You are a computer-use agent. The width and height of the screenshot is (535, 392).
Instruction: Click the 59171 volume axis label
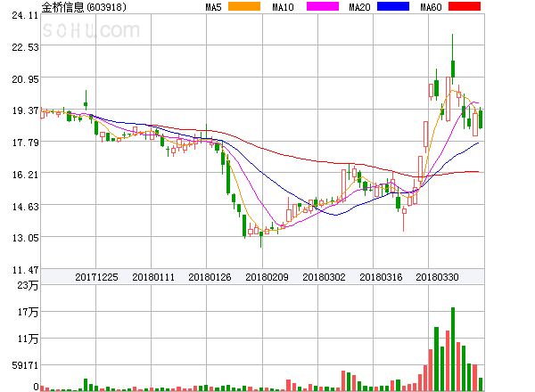(25, 365)
